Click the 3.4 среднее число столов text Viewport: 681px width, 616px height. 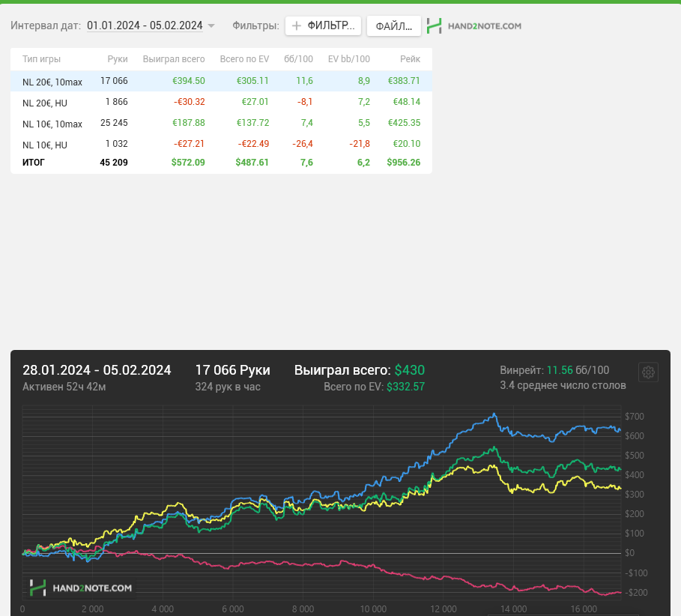(563, 385)
